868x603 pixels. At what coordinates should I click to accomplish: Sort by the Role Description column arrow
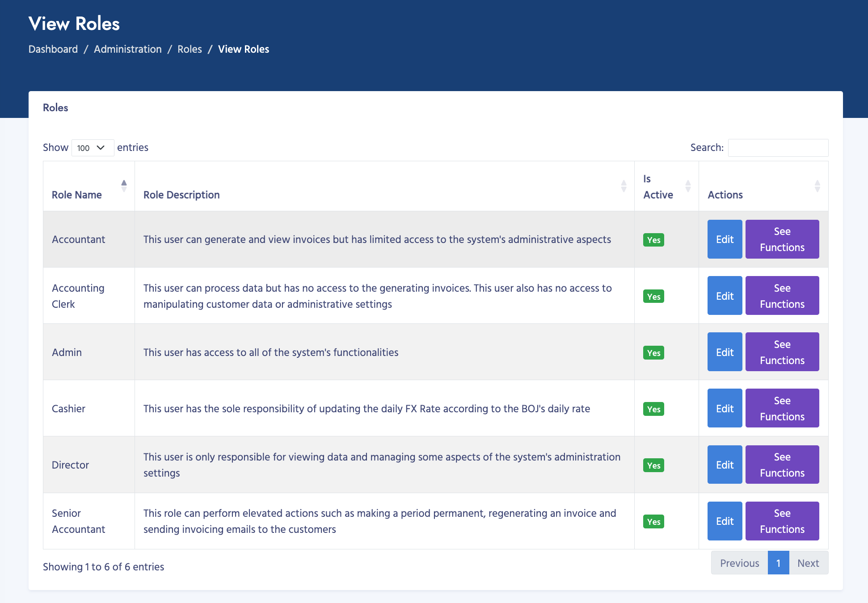coord(624,186)
